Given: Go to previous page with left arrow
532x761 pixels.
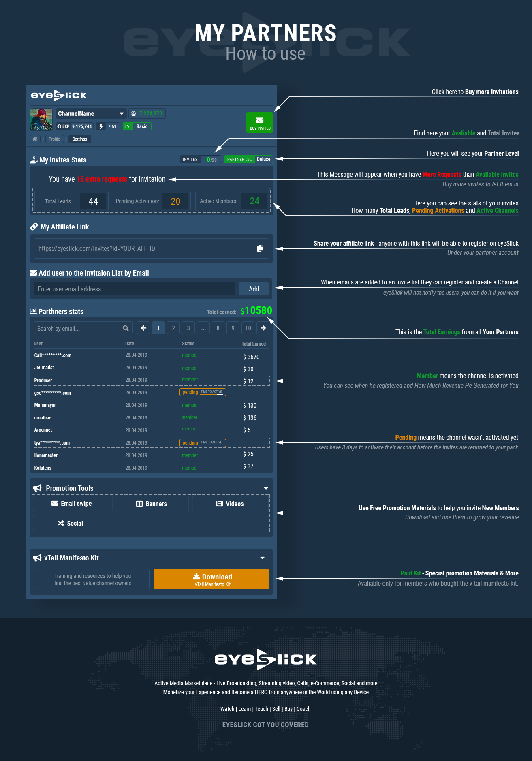Looking at the screenshot, I should click(143, 328).
